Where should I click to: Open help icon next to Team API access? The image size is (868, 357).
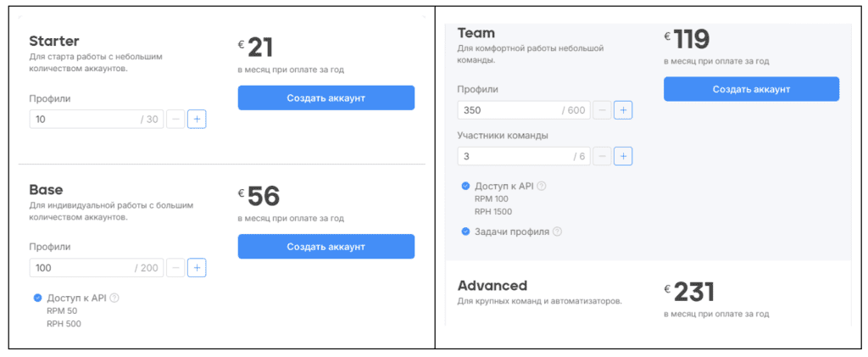(x=542, y=186)
